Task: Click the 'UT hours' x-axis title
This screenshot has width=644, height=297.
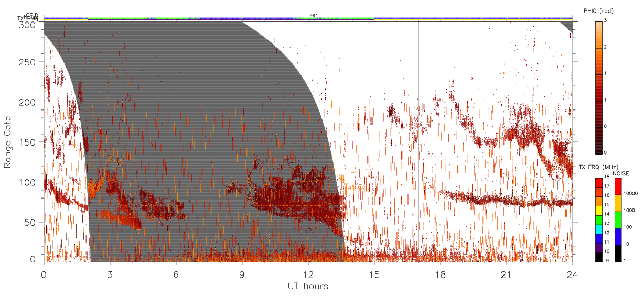Action: pos(308,287)
